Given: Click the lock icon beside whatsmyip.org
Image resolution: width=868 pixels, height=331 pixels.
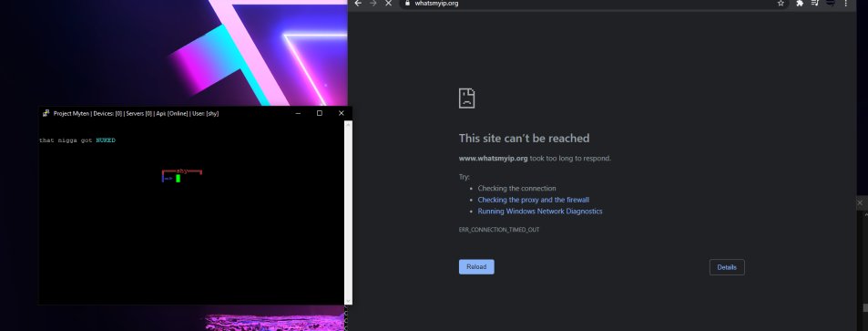Looking at the screenshot, I should [407, 3].
